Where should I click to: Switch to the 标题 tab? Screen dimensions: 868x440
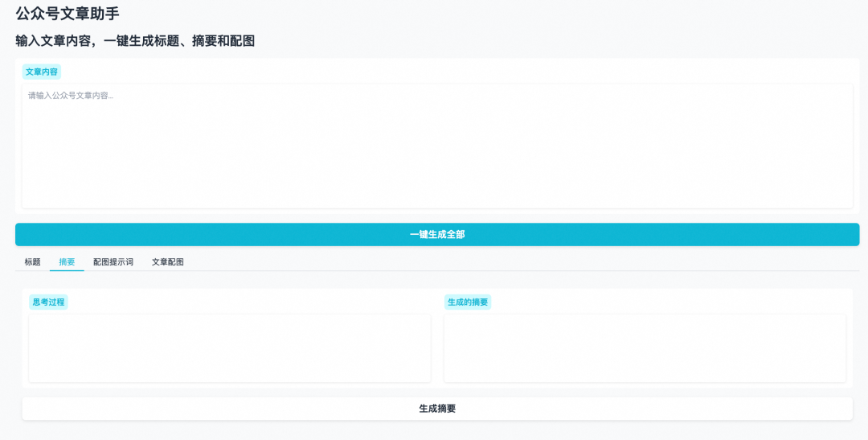click(32, 262)
